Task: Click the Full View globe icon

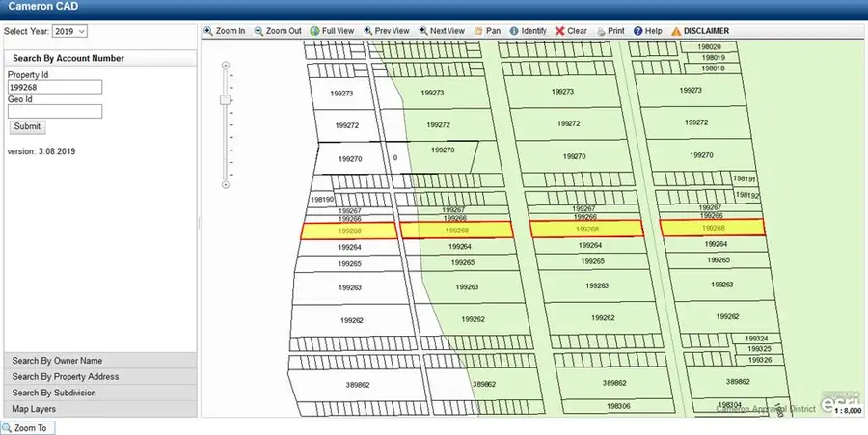Action: click(x=330, y=31)
